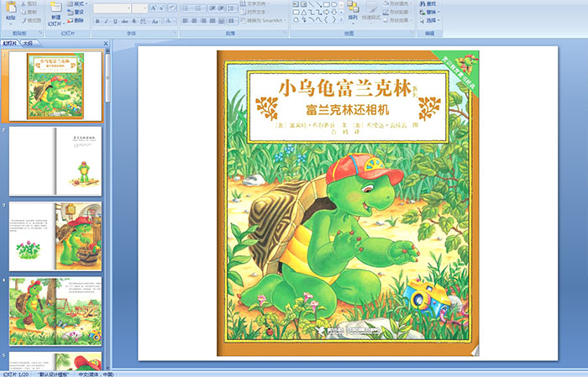Toggle Center text alignment

194,21
